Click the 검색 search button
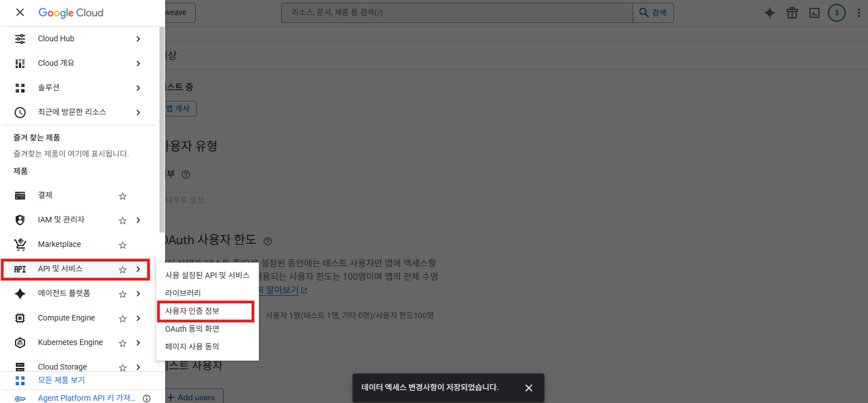Viewport: 868px width, 403px height. pyautogui.click(x=653, y=12)
